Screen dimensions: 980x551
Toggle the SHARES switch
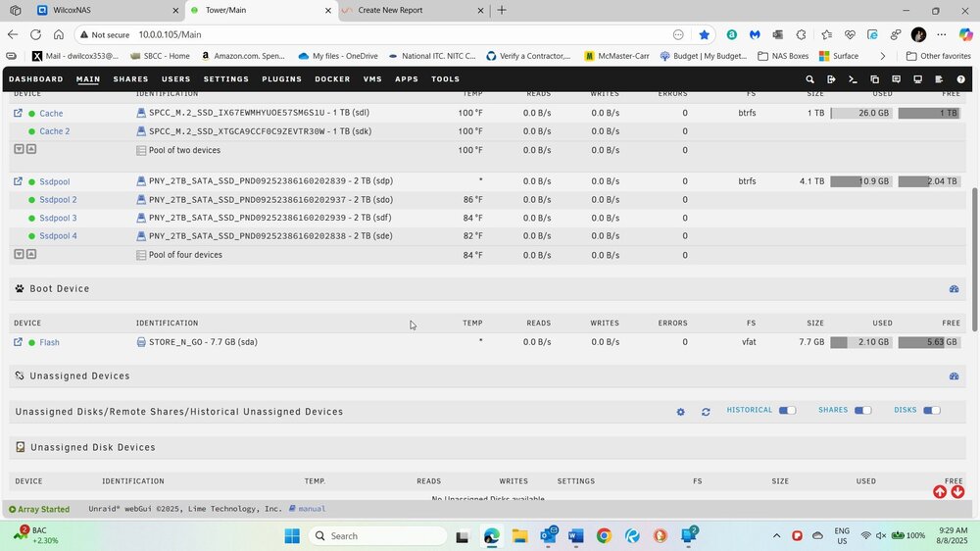(x=862, y=410)
